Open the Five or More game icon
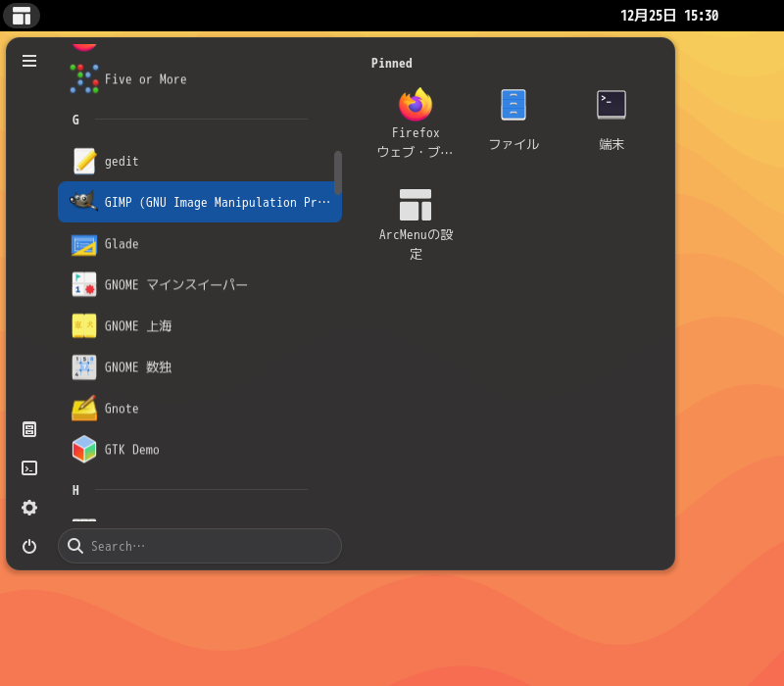784x686 pixels. (x=84, y=79)
